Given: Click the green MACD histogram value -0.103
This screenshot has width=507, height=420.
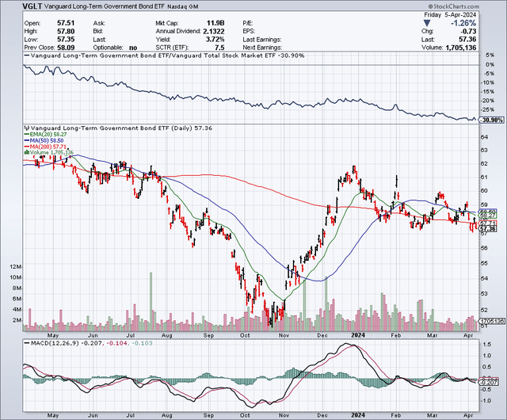Looking at the screenshot, I should click(141, 343).
